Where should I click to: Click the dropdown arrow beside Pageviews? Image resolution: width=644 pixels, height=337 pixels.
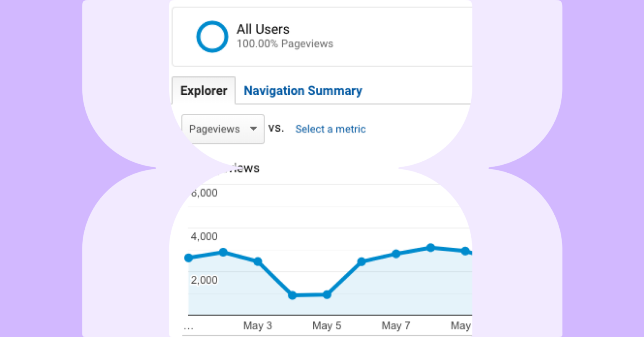tap(253, 129)
